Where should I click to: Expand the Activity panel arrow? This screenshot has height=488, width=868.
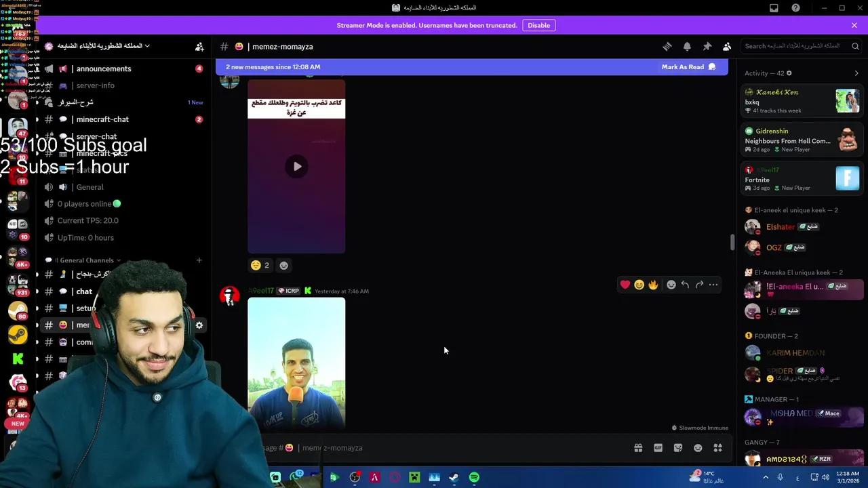[856, 73]
